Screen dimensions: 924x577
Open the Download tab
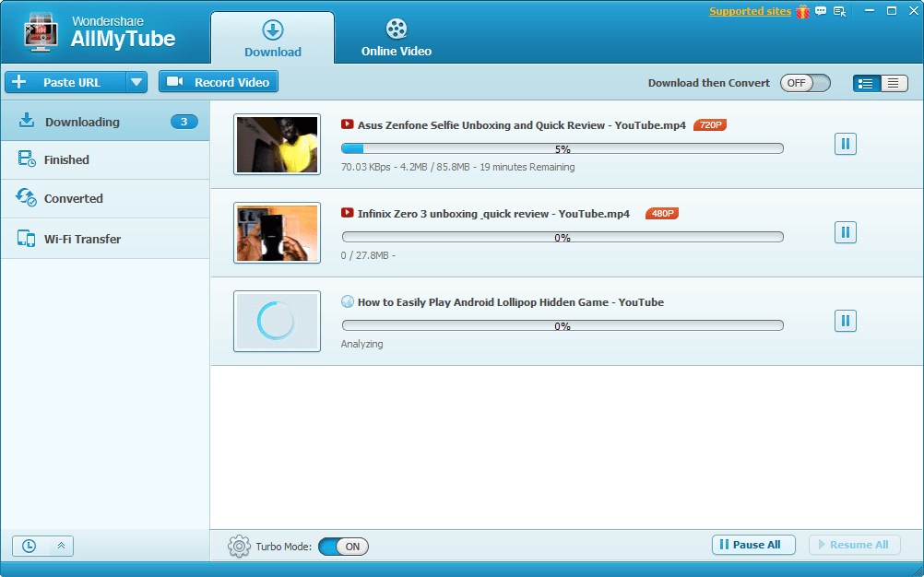click(x=273, y=39)
